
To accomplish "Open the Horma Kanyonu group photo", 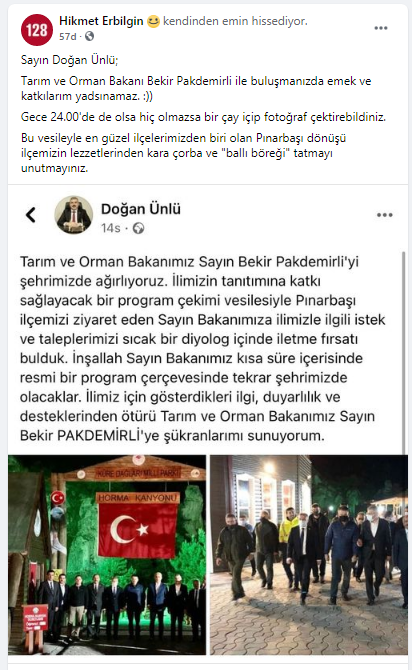I will [x=107, y=555].
